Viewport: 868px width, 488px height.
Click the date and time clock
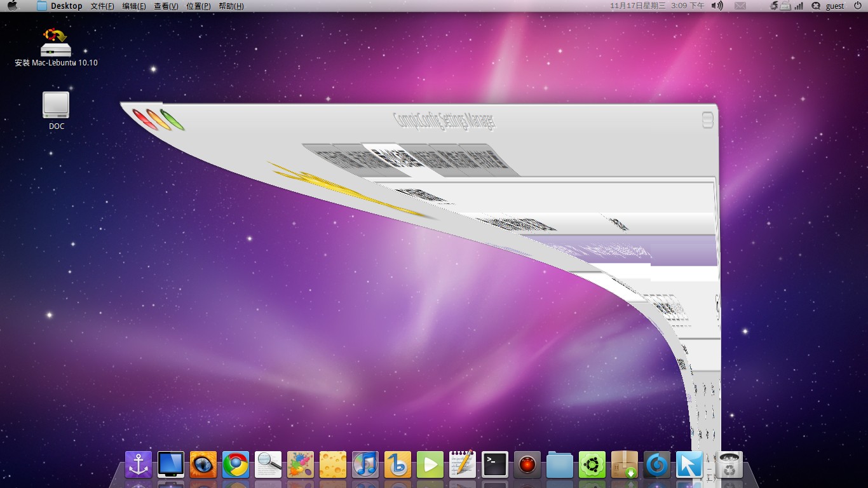pyautogui.click(x=657, y=6)
